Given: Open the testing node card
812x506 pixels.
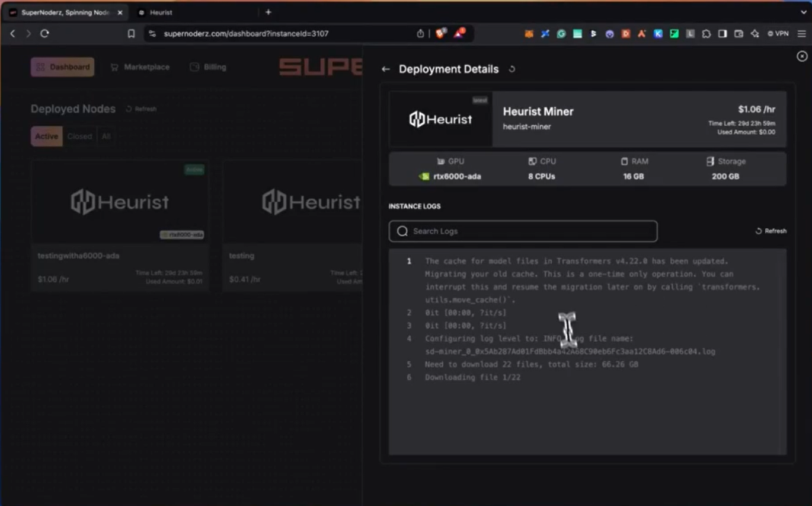Looking at the screenshot, I should point(292,225).
